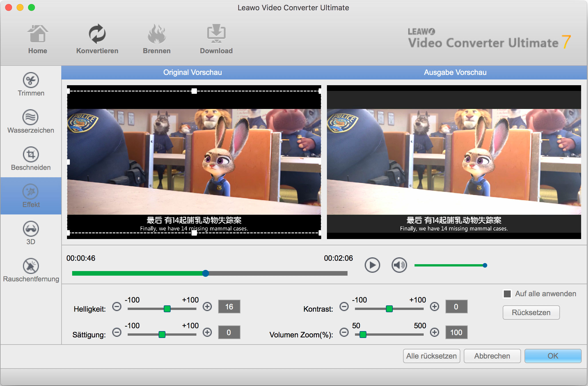Click the video timeline playhead
The width and height of the screenshot is (588, 386).
click(x=206, y=273)
